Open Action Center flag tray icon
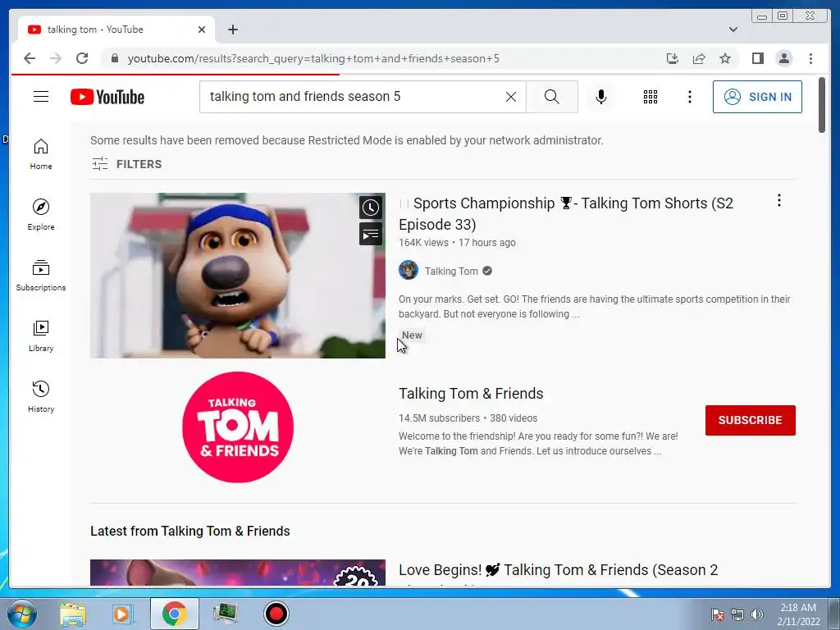The height and width of the screenshot is (630, 840). (x=717, y=614)
